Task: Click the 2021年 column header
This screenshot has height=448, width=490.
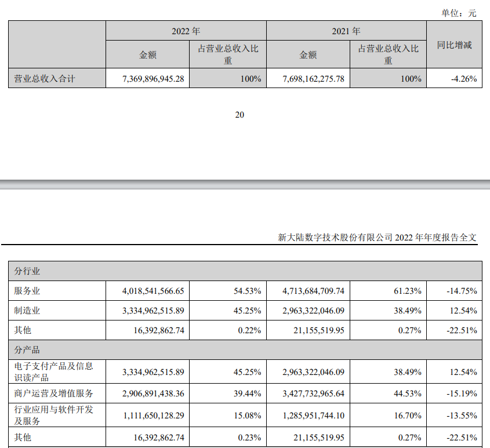Action: coord(346,31)
